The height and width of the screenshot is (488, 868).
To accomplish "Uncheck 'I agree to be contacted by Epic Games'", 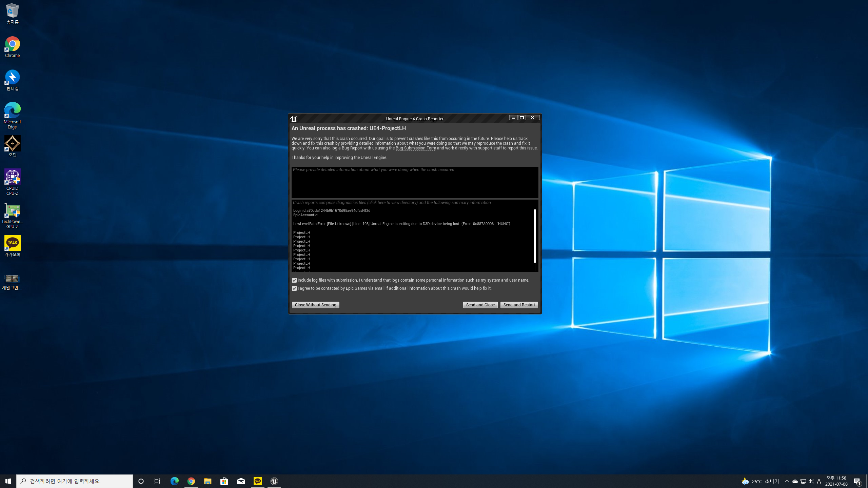I will 294,288.
